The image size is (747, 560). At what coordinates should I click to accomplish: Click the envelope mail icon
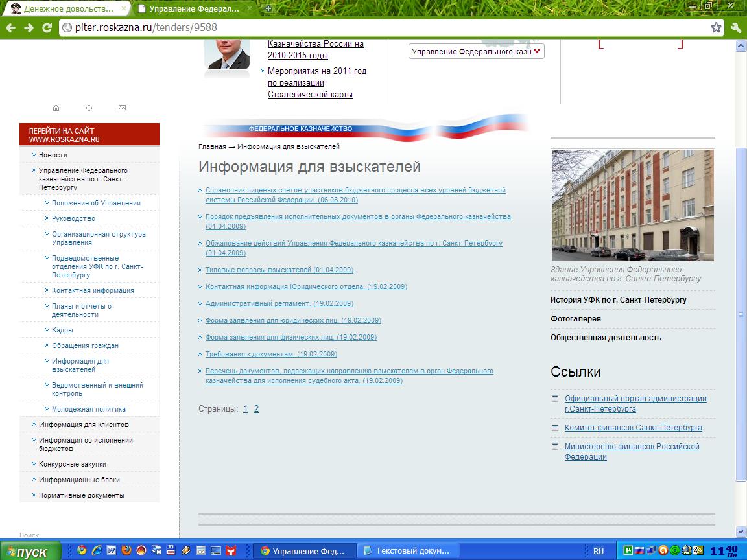tap(123, 108)
